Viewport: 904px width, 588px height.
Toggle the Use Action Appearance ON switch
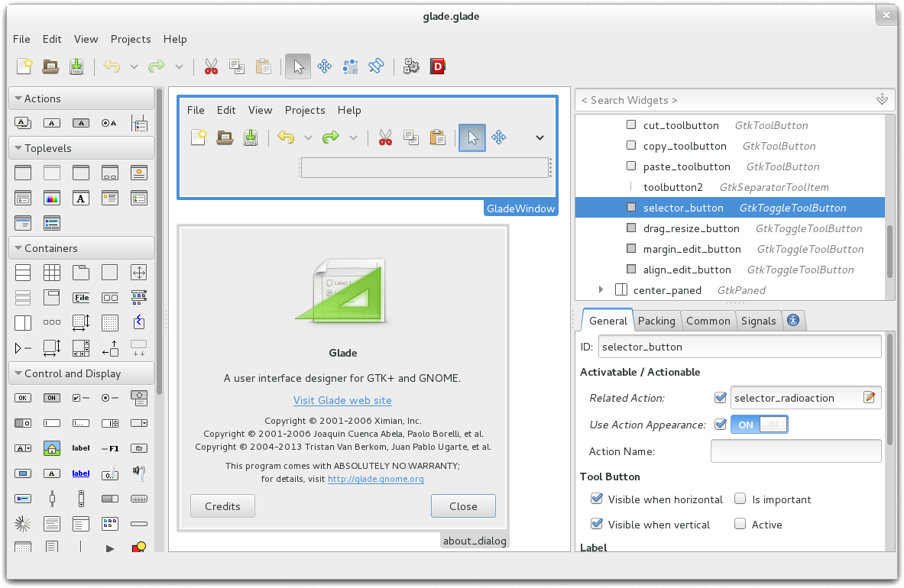click(x=760, y=425)
